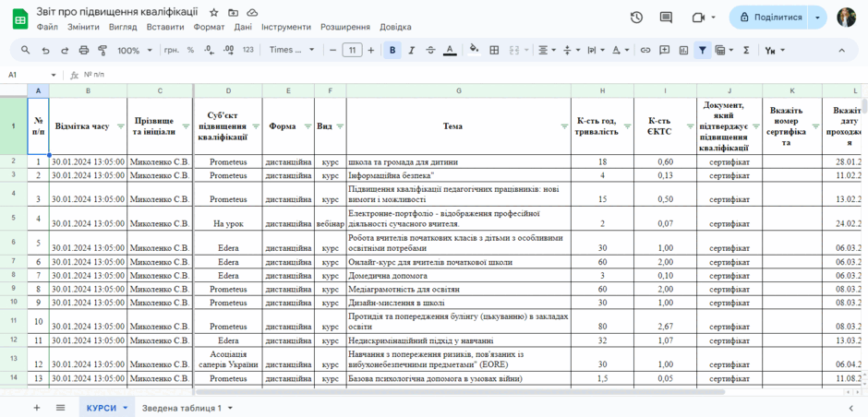Viewport: 868px width, 417px height.
Task: Check the cloud save status icon
Action: tap(252, 12)
